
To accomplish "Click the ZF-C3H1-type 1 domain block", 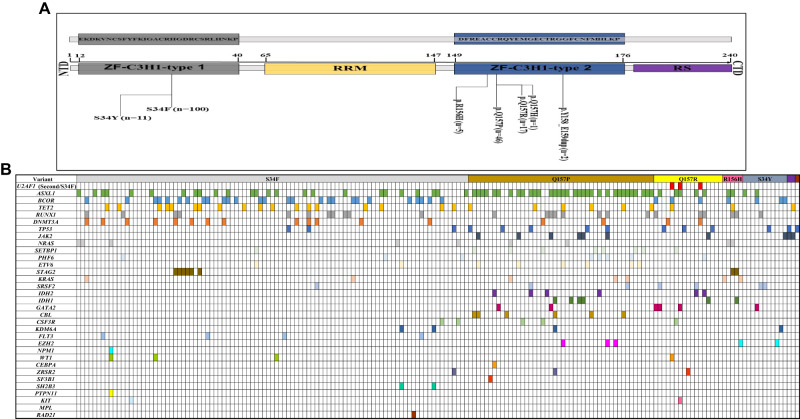I will tap(157, 67).
